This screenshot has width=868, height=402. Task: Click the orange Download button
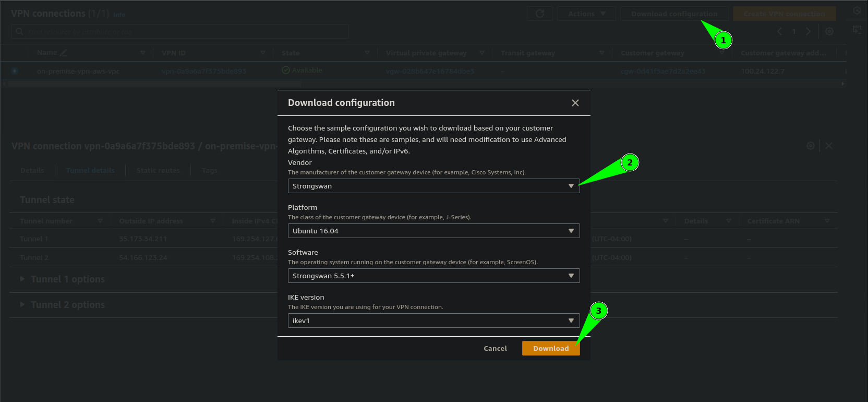point(551,348)
